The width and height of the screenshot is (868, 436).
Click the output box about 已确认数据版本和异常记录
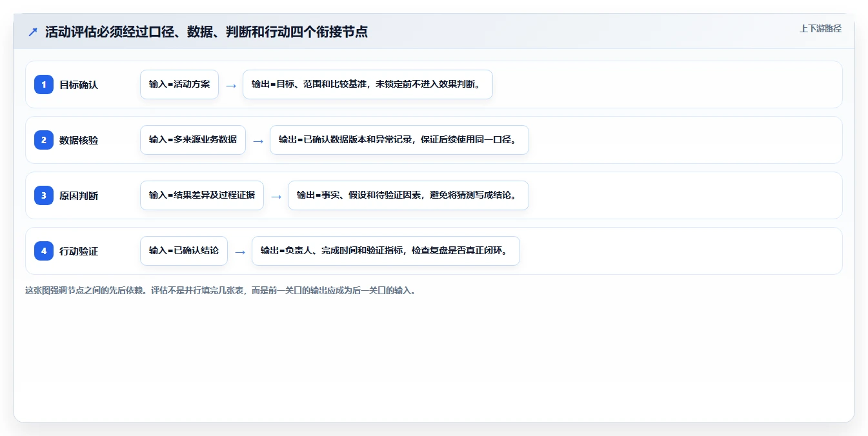point(399,140)
